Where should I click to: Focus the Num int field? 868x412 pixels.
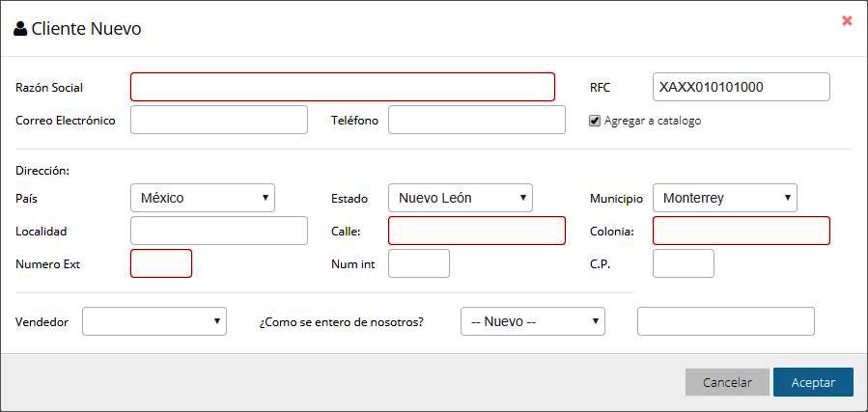[x=419, y=263]
